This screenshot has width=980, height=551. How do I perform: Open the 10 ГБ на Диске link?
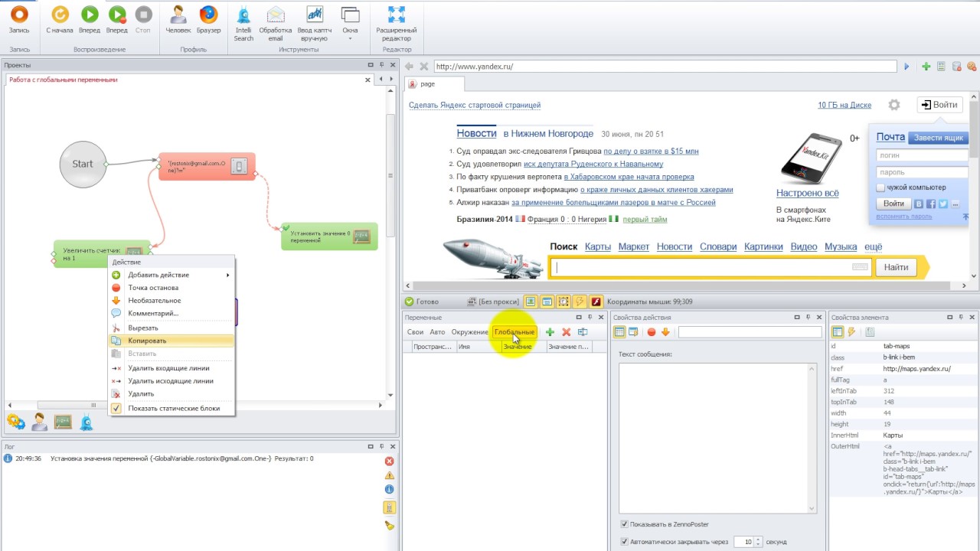pos(844,105)
